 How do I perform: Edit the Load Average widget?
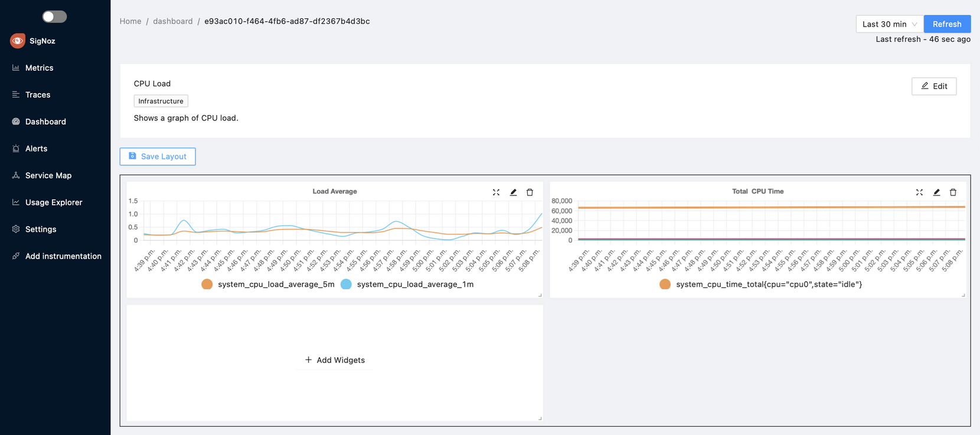tap(513, 192)
